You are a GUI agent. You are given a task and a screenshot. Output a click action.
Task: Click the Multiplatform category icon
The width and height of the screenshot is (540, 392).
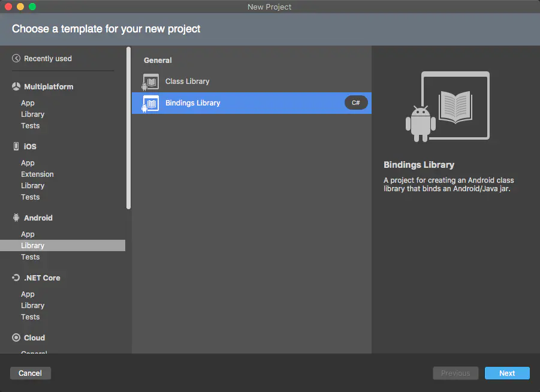tap(16, 86)
